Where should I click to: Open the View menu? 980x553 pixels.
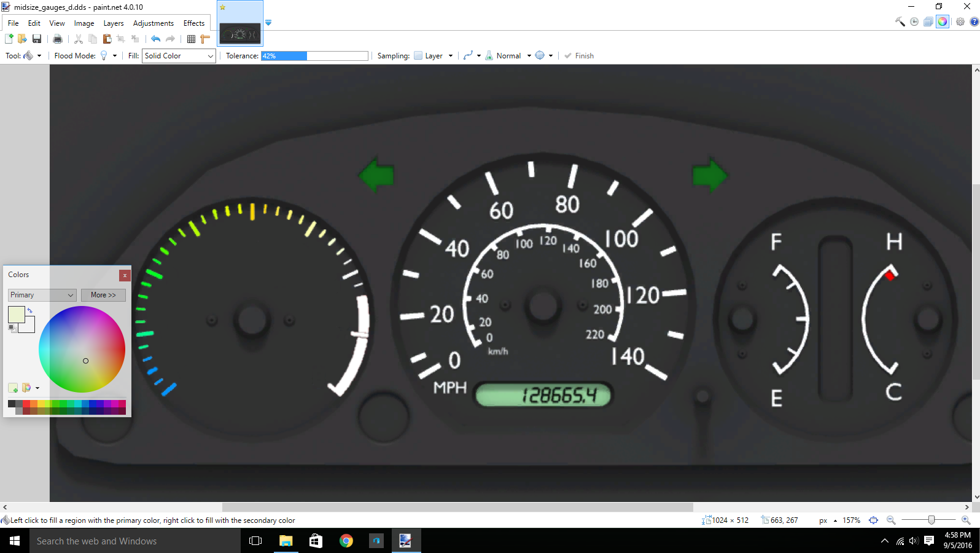coord(57,23)
